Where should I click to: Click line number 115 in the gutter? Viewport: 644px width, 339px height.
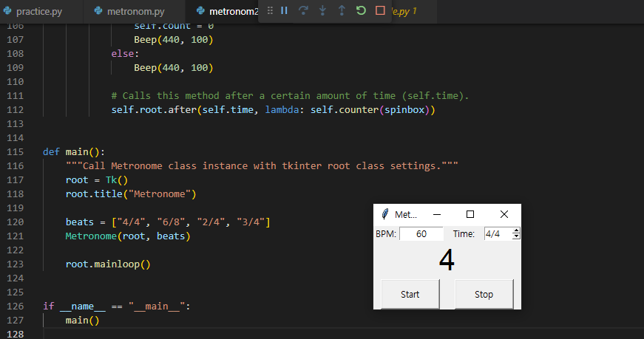coord(15,151)
